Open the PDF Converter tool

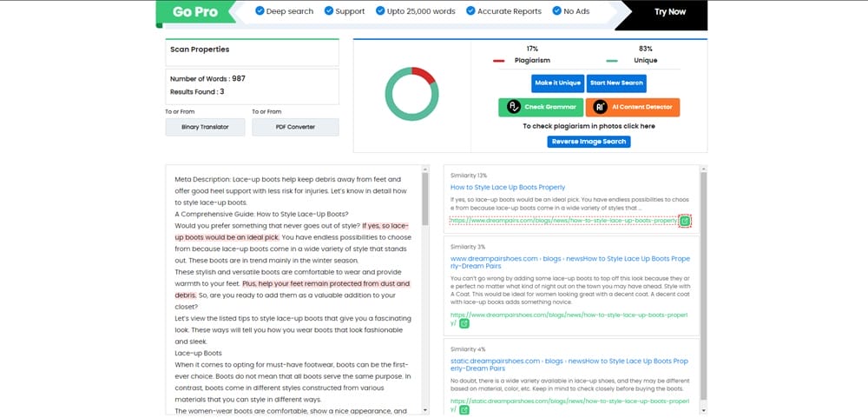tap(295, 127)
